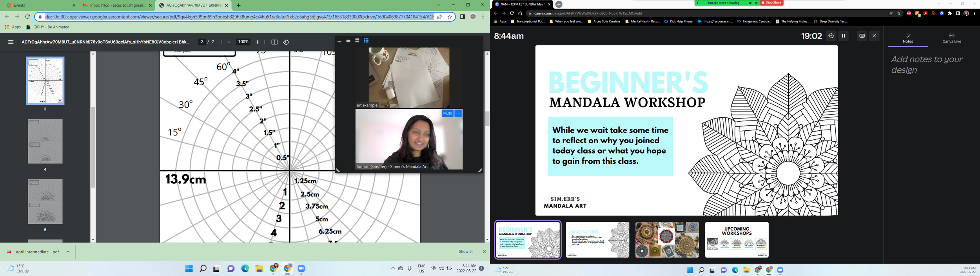Close the Canva presenter view

[x=874, y=36]
